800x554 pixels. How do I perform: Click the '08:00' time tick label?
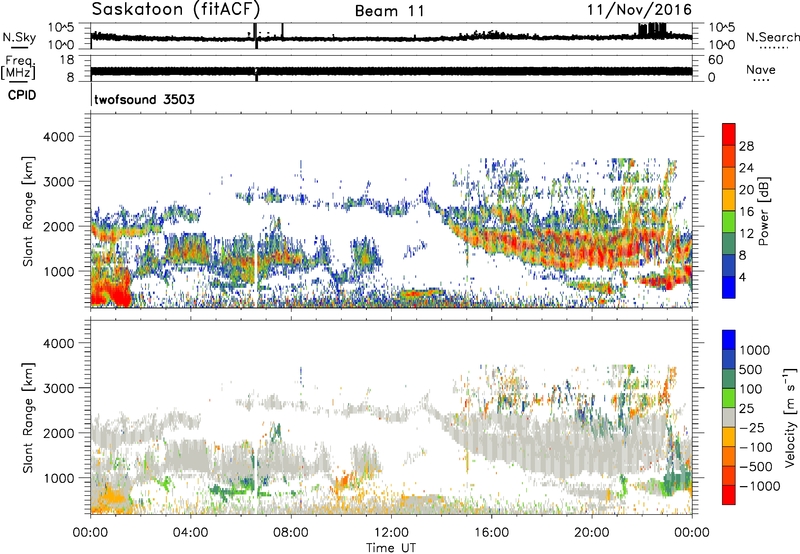pyautogui.click(x=290, y=533)
